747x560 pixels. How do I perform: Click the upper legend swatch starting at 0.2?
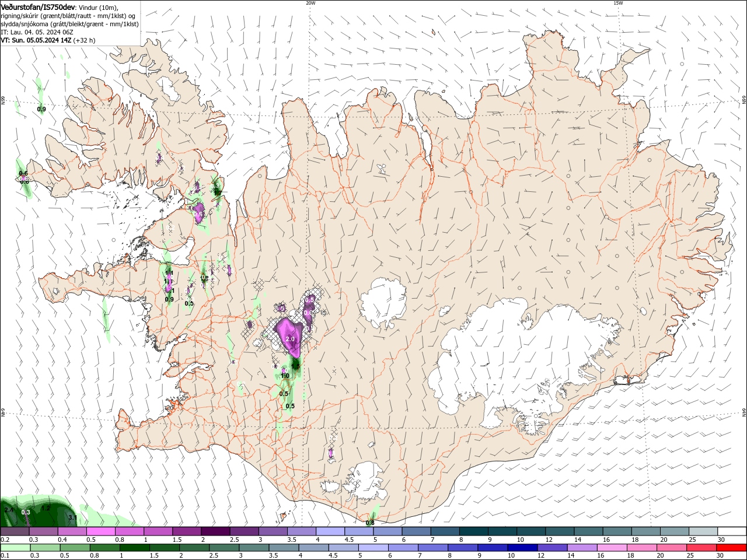(x=15, y=531)
